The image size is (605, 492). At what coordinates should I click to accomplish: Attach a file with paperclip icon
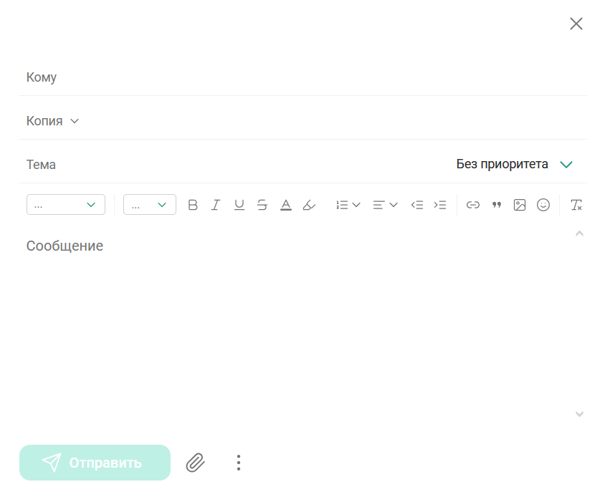(x=196, y=463)
